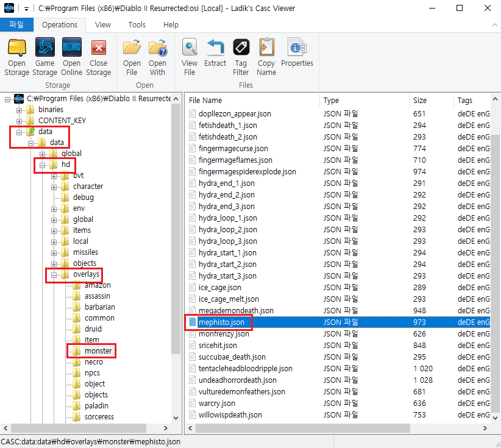Click the Open File icon

(132, 48)
